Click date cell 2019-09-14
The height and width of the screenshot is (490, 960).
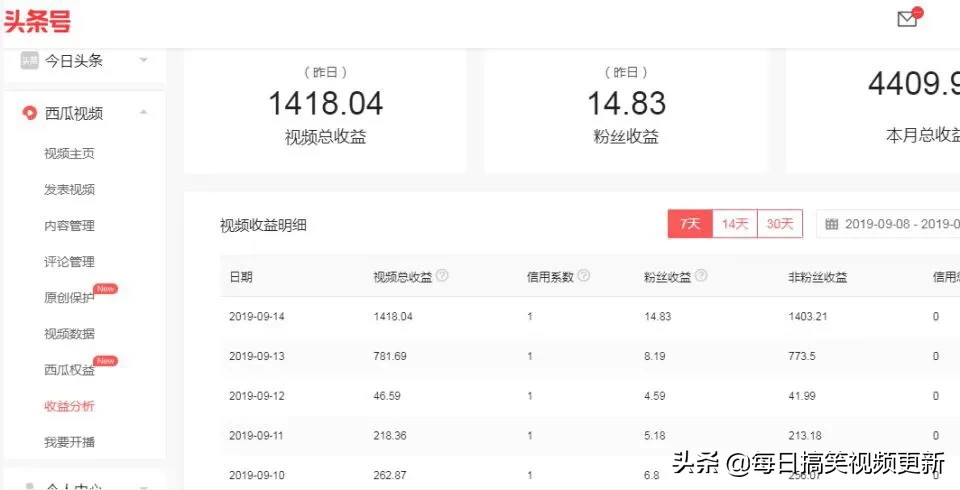(x=257, y=317)
